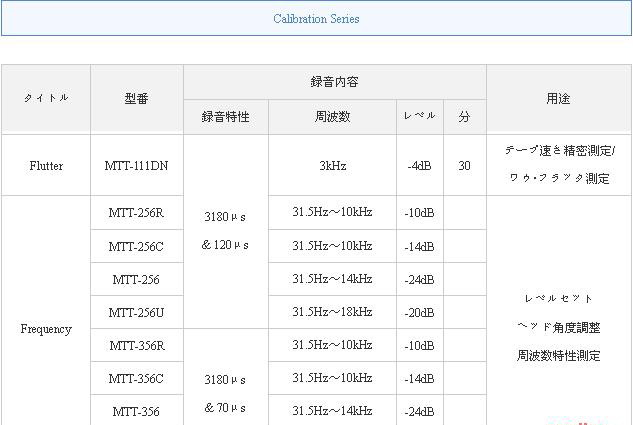
Task: Select the MTT-111DN model number cell
Action: click(x=136, y=166)
